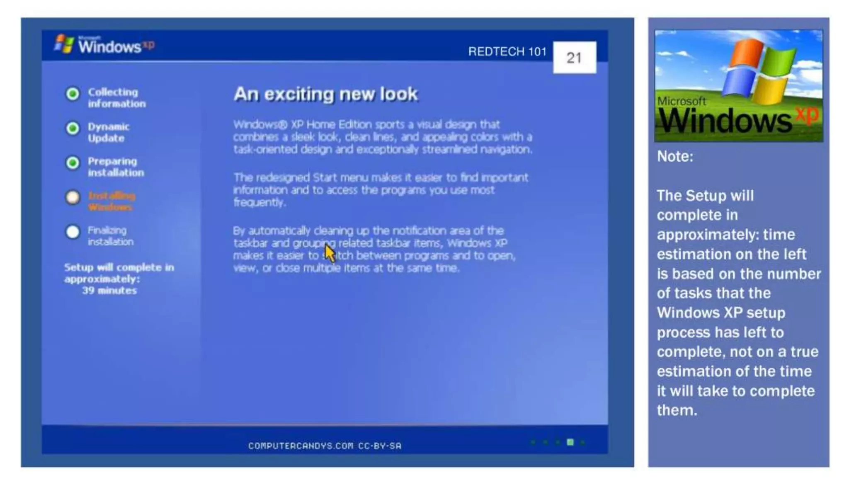Click the 'Windows xp' wordmark in header
The image size is (849, 504).
click(x=116, y=46)
